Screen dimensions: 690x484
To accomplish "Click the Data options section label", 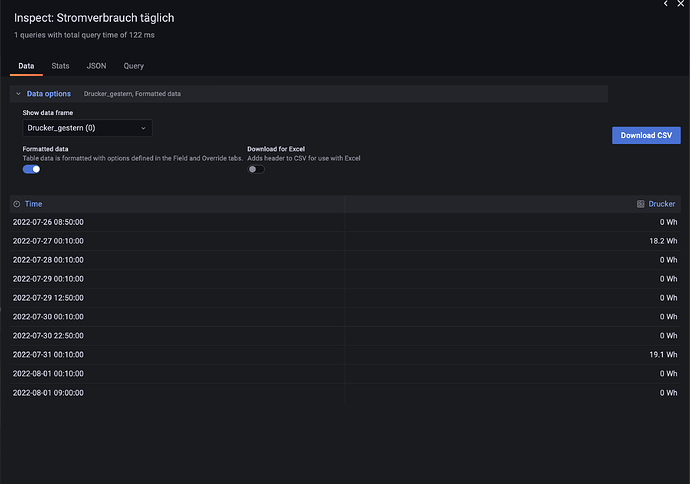I will click(48, 94).
